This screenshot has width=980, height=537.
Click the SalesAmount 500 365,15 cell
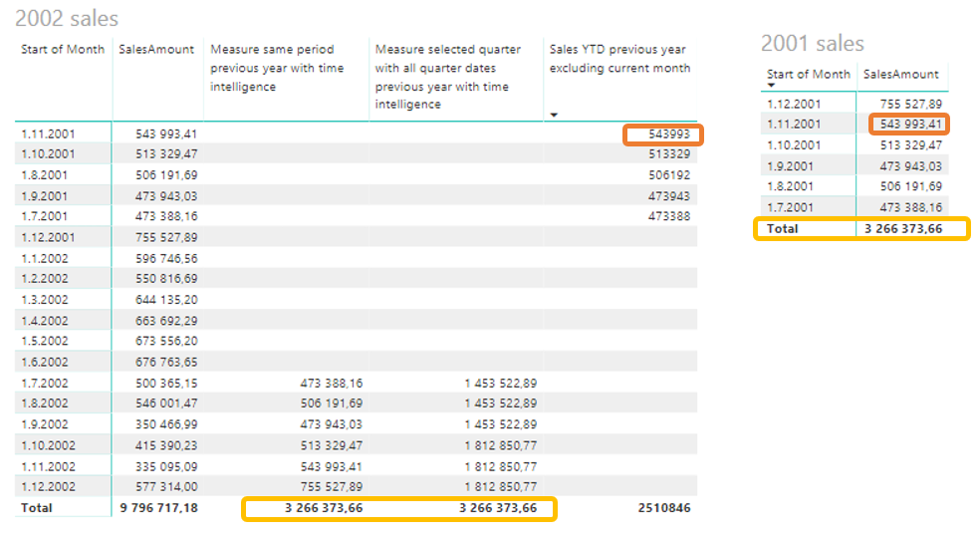pos(166,383)
